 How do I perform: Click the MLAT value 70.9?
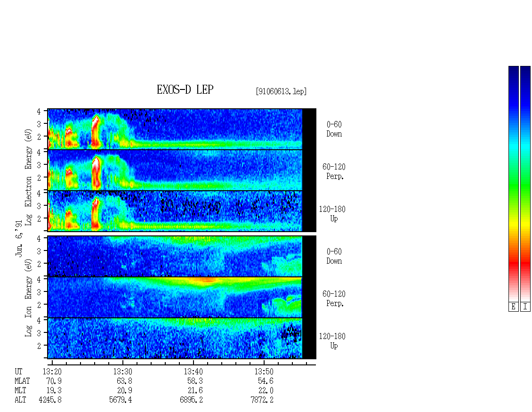point(54,381)
